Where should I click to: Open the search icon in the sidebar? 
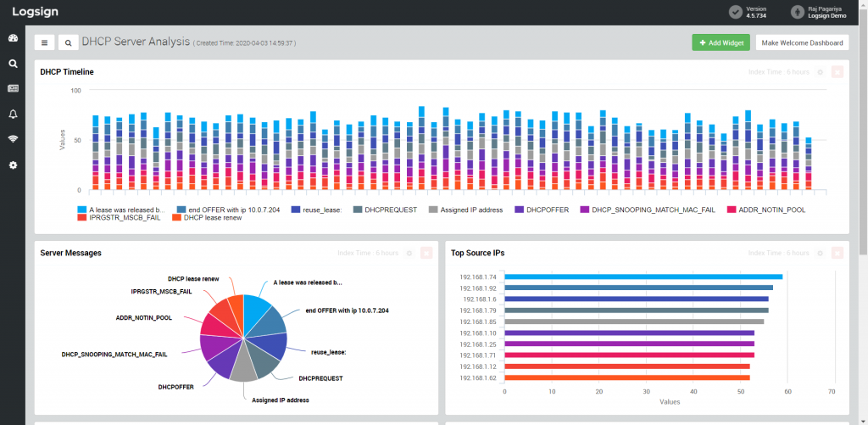(x=13, y=64)
